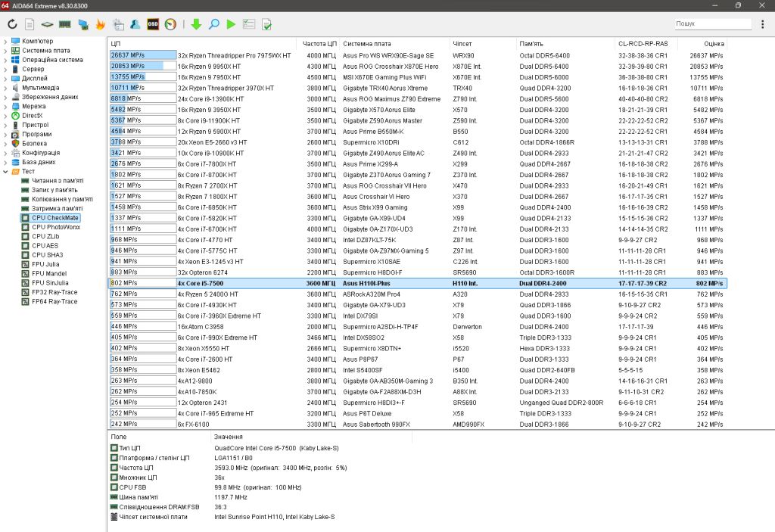Start the benchmark with green play icon
This screenshot has width=775, height=532.
pos(231,24)
